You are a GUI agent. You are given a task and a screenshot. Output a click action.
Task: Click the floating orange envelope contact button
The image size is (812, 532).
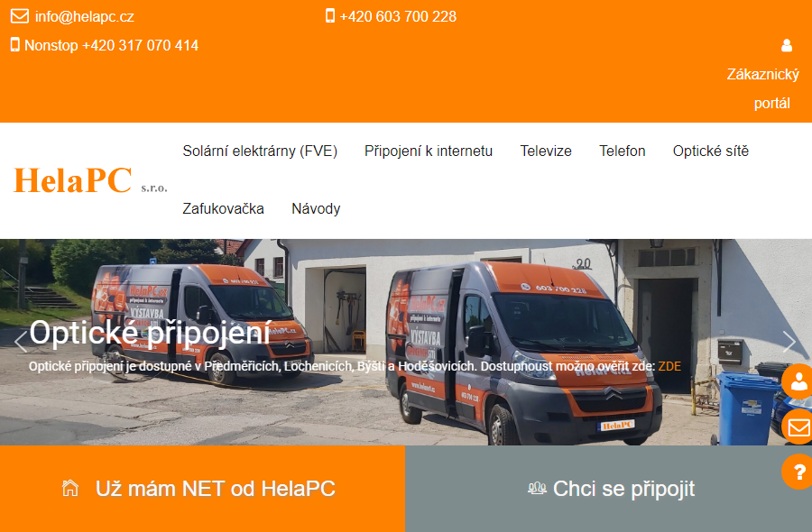(798, 427)
